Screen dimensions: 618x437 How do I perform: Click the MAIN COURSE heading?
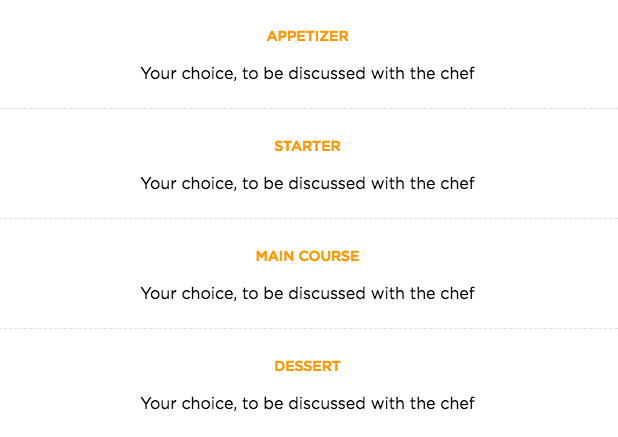(x=307, y=256)
